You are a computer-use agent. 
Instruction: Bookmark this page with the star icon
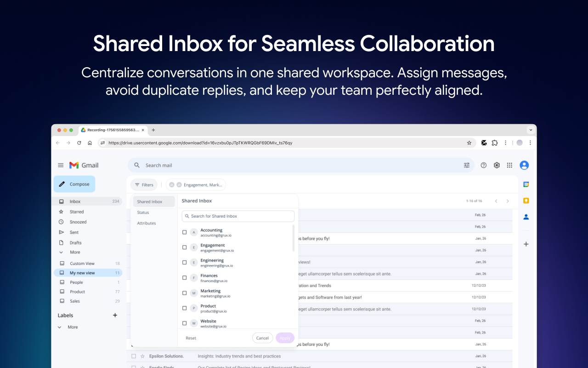point(469,143)
